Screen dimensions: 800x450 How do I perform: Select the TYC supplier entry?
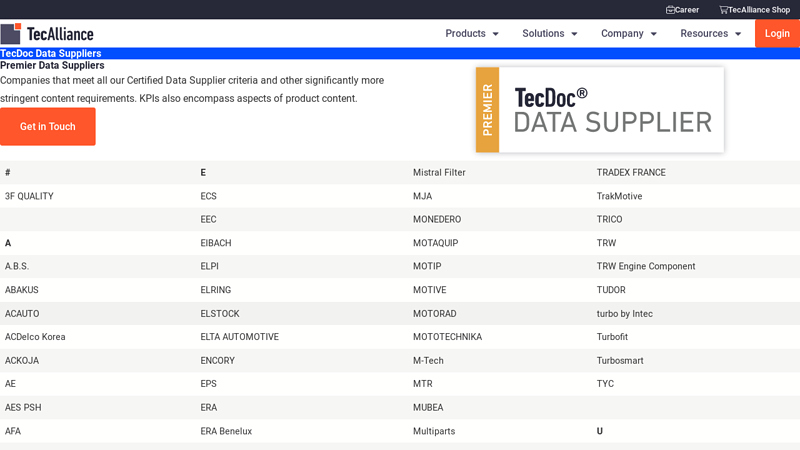coord(605,384)
